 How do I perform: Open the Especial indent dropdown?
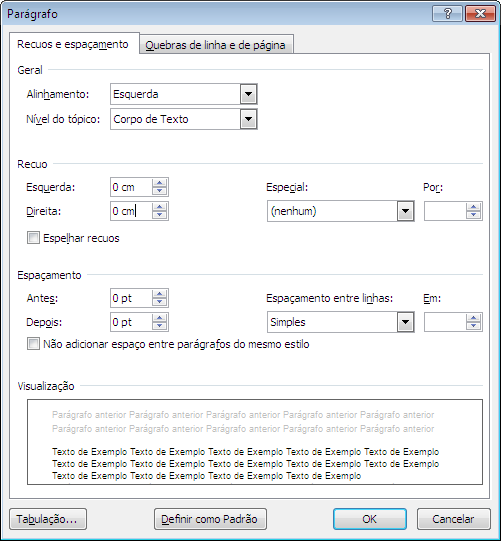405,211
